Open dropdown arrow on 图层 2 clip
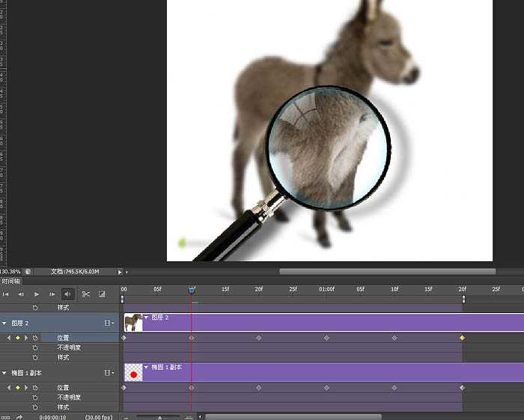 [x=147, y=317]
